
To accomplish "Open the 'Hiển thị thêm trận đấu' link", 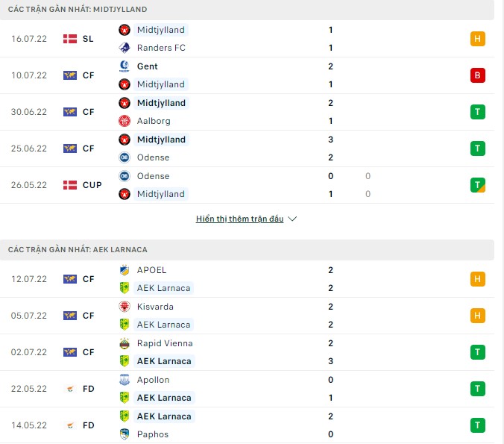I will (x=239, y=219).
